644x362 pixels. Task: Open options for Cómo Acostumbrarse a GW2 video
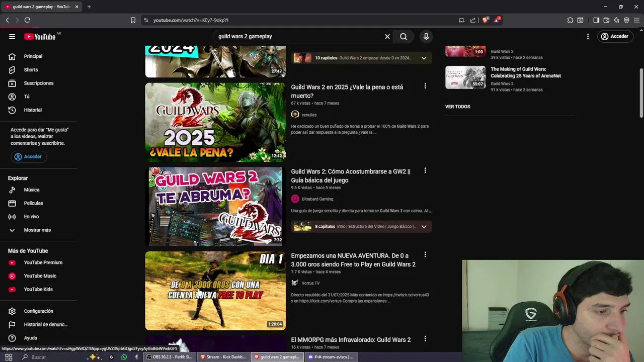(425, 171)
